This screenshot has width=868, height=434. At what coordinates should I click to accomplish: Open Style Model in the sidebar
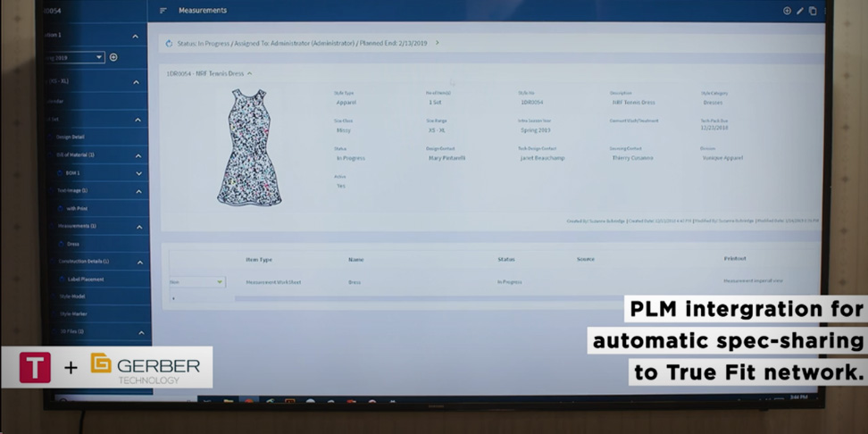click(x=72, y=296)
